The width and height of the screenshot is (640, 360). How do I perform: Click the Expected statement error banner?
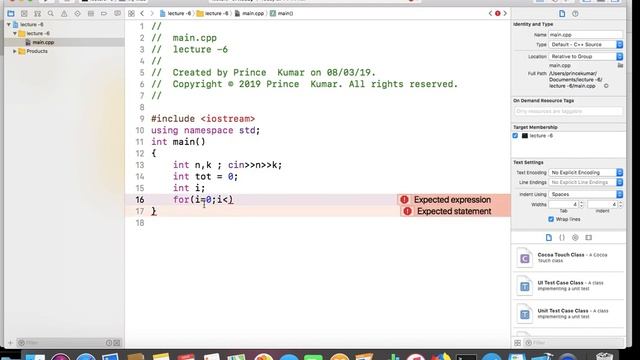[x=455, y=211]
